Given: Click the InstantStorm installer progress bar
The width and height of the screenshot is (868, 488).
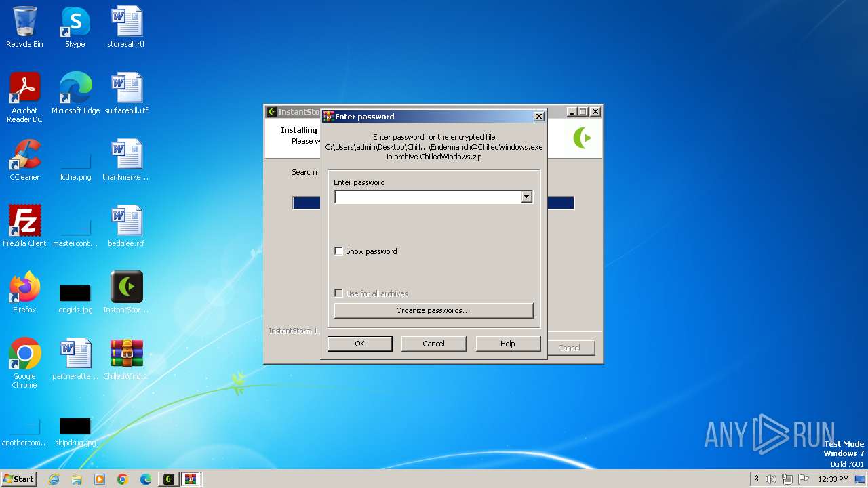Looking at the screenshot, I should pyautogui.click(x=433, y=203).
